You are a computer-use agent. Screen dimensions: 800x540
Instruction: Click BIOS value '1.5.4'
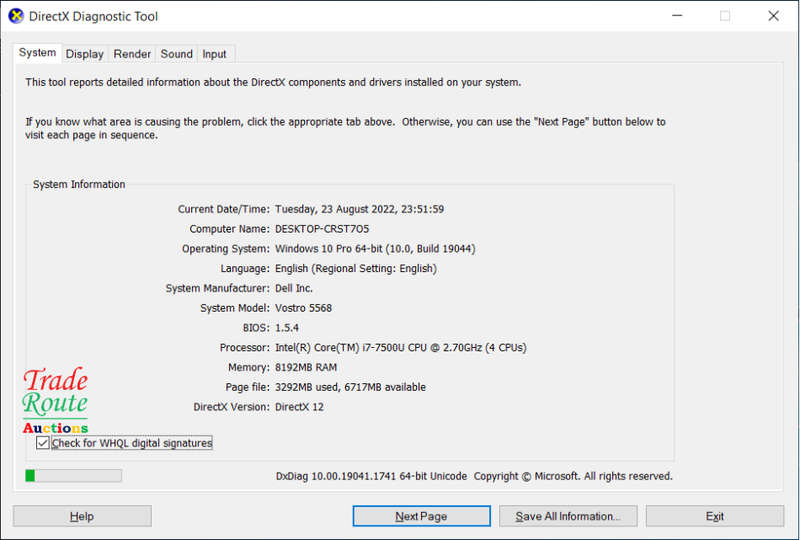(x=287, y=328)
